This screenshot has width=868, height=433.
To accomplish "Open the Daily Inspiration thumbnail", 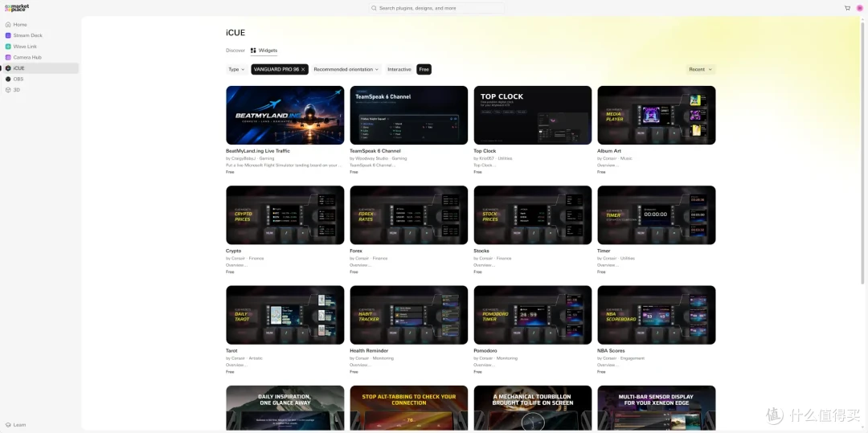I will tap(285, 408).
